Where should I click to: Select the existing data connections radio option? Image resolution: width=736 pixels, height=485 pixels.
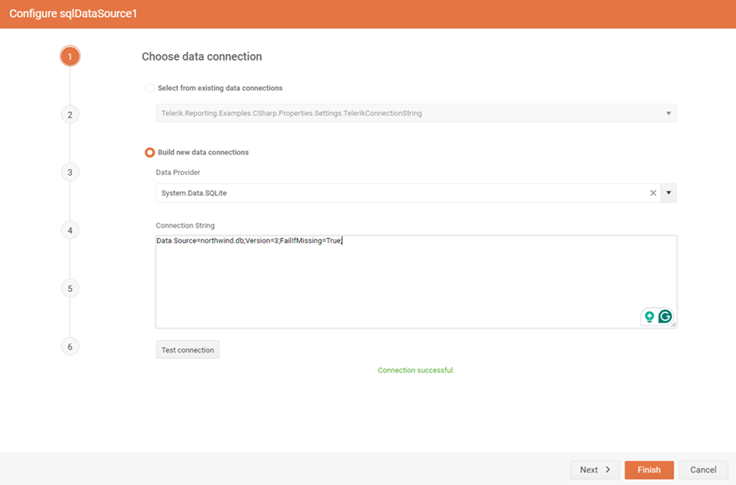pyautogui.click(x=150, y=88)
